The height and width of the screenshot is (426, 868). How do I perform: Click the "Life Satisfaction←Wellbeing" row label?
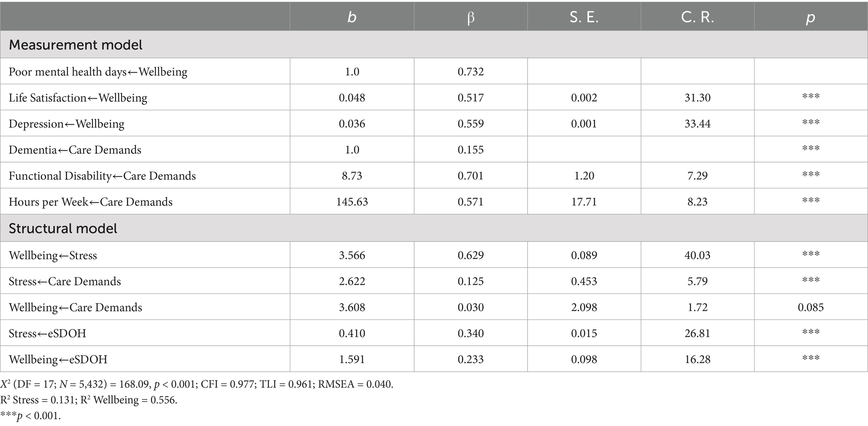click(78, 98)
